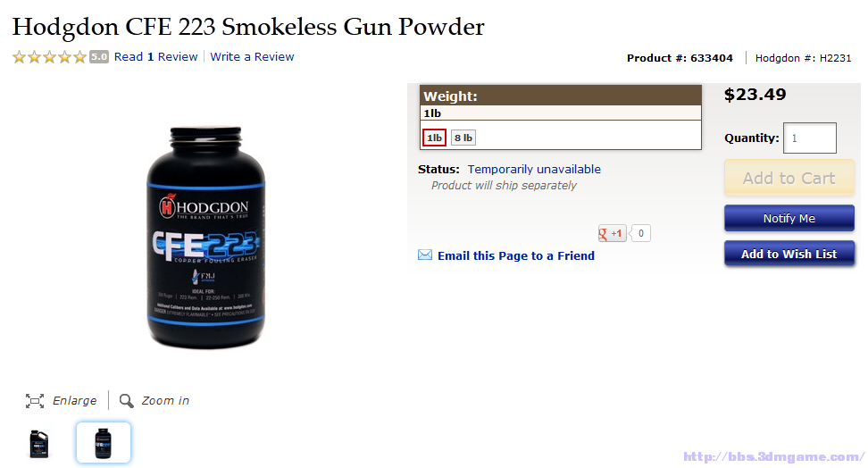This screenshot has width=868, height=468.
Task: Select the 1 lb bottle thumbnail
Action: tap(104, 442)
